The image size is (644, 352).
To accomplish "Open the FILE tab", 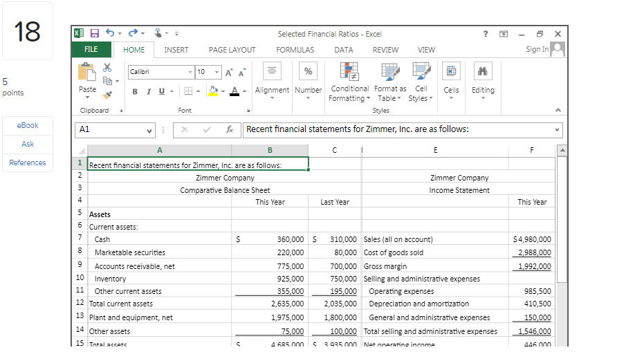I will 91,49.
